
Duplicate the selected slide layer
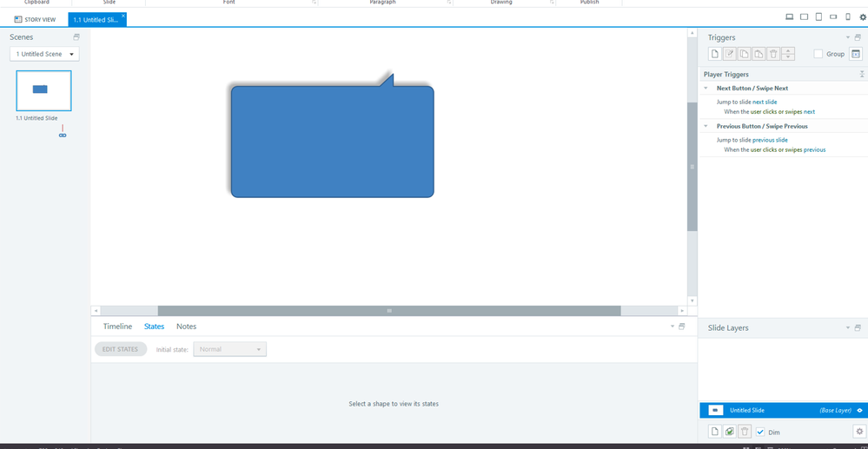pos(730,432)
